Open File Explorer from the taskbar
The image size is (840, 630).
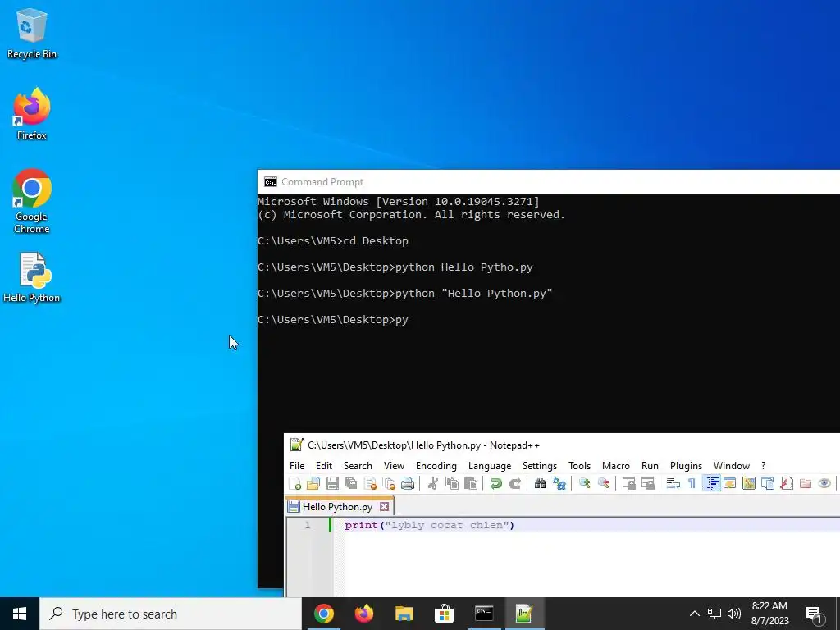pyautogui.click(x=404, y=614)
